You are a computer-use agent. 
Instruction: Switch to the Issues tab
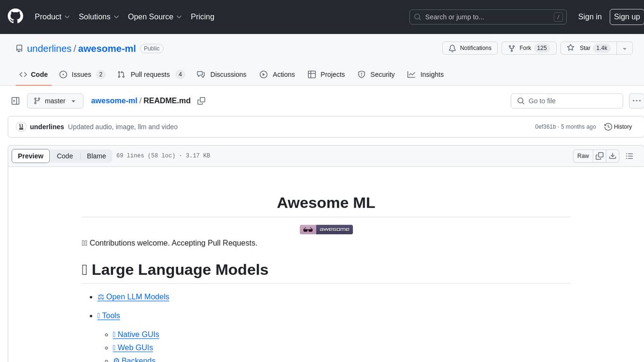point(82,74)
